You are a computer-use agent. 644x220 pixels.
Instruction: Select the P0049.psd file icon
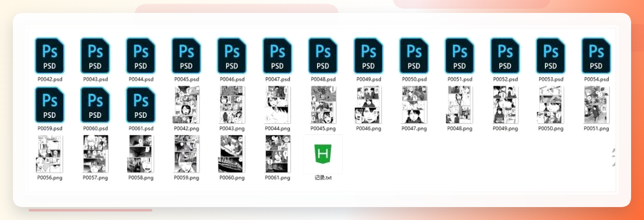coord(369,56)
